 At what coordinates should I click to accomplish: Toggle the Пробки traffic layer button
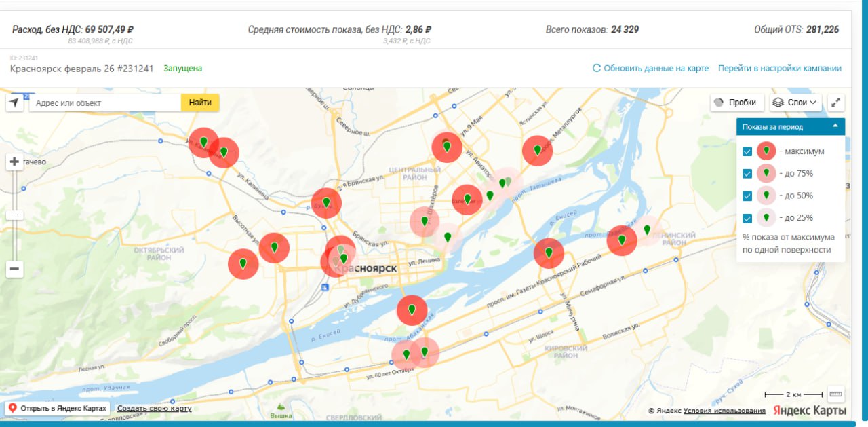click(737, 103)
